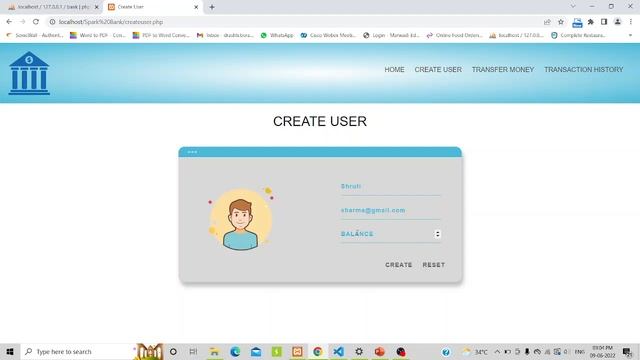Open the blue printer extension icon
The height and width of the screenshot is (360, 640).
(x=577, y=22)
